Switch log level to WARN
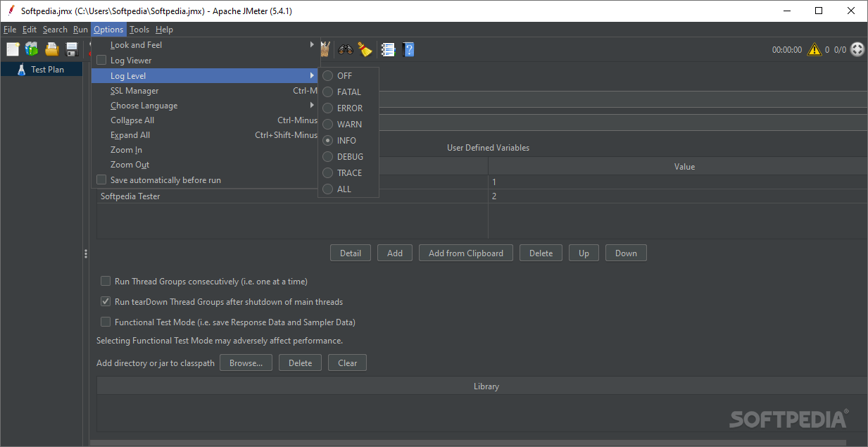 point(348,124)
